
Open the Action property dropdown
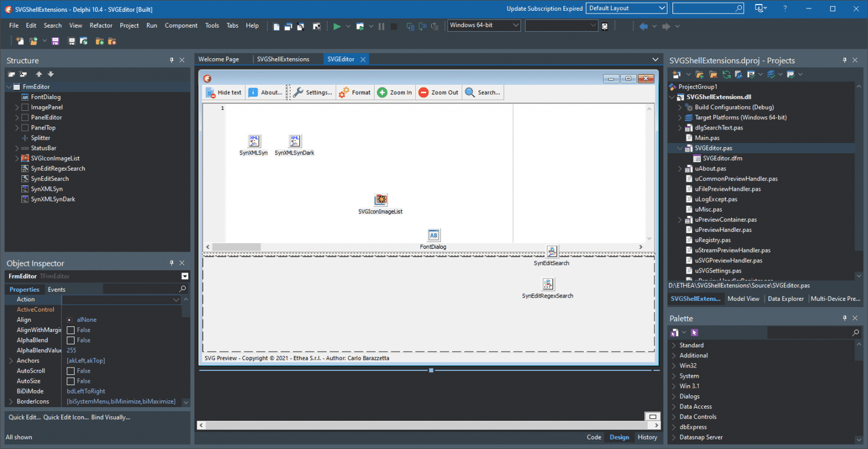176,300
